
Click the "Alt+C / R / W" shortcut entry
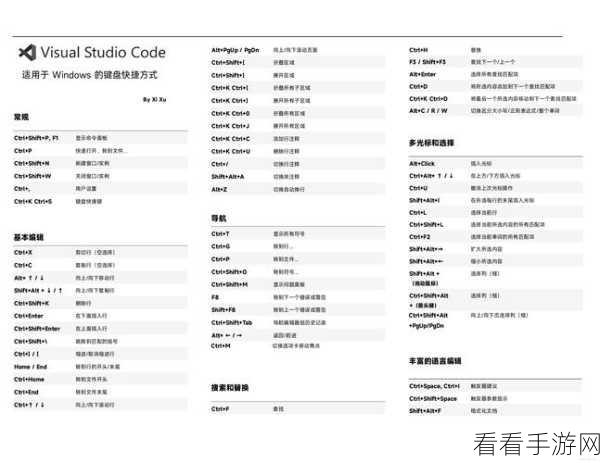pyautogui.click(x=428, y=111)
